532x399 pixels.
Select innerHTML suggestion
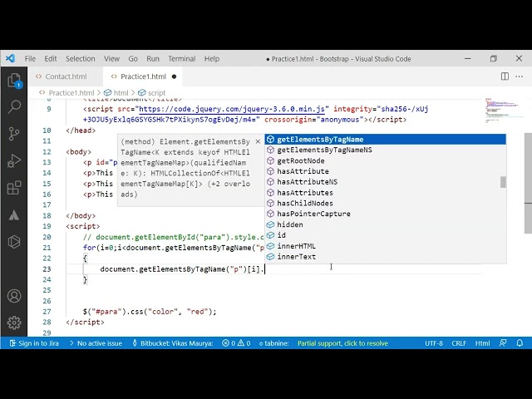click(386, 246)
